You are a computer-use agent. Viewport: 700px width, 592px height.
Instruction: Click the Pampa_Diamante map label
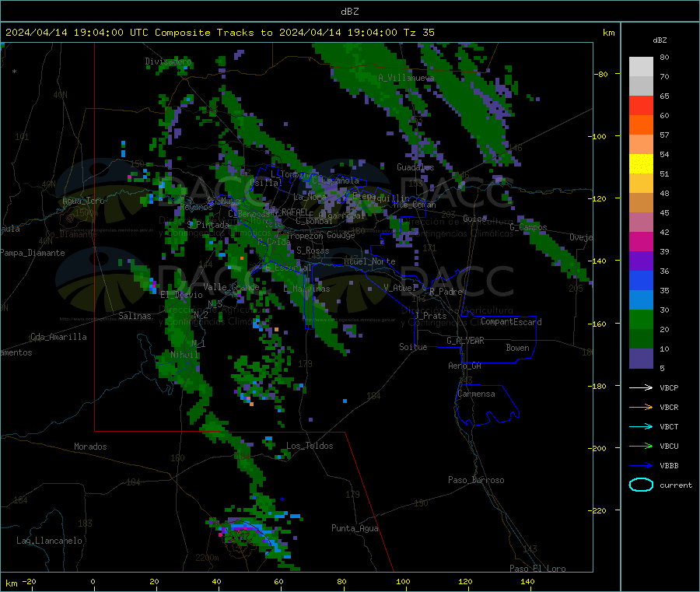click(32, 253)
